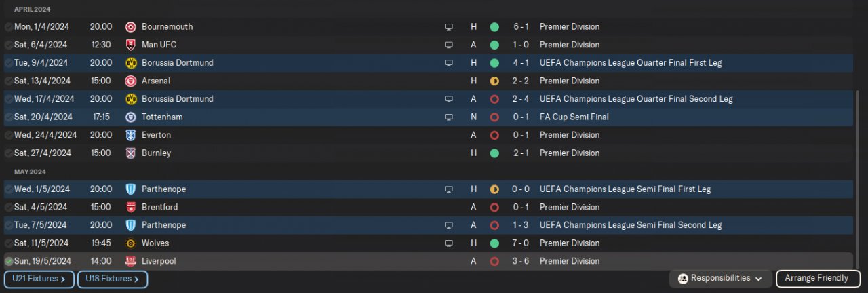Click the Man UFC club badge

click(131, 45)
